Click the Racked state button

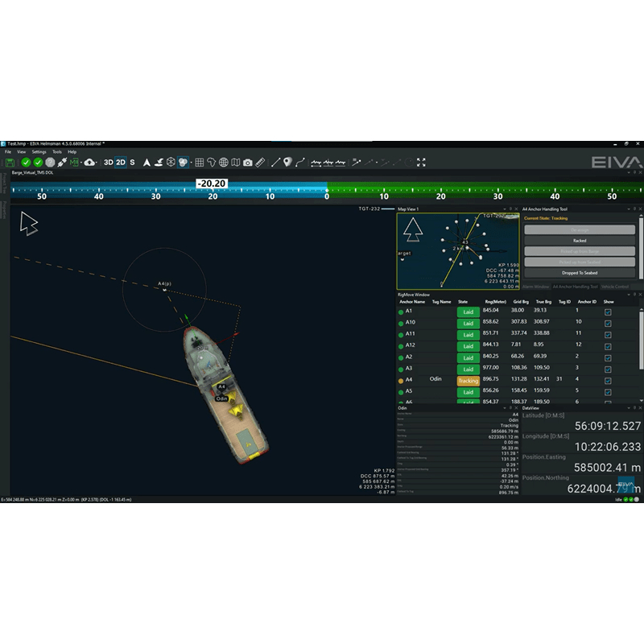(x=580, y=241)
